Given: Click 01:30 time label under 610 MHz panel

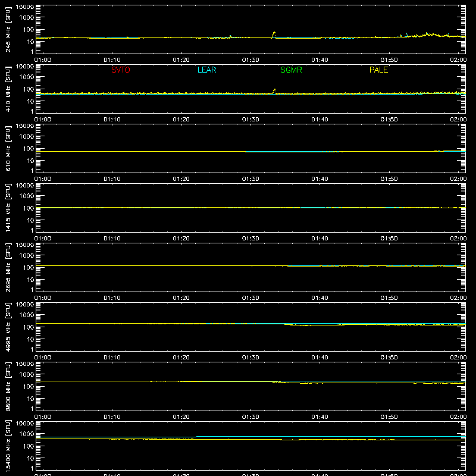Looking at the screenshot, I should click(x=250, y=179).
